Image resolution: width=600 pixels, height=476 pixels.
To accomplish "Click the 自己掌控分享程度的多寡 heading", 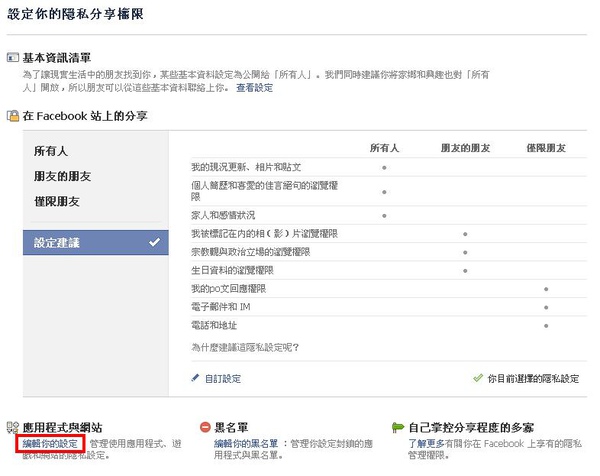I will pyautogui.click(x=471, y=427).
